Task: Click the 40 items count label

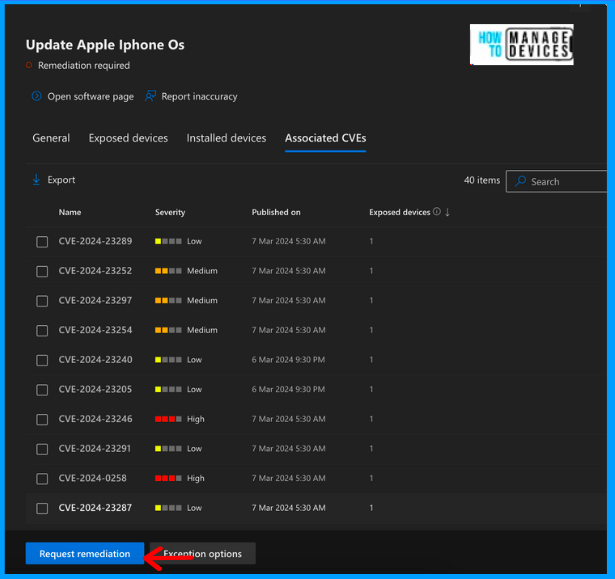Action: coord(482,180)
